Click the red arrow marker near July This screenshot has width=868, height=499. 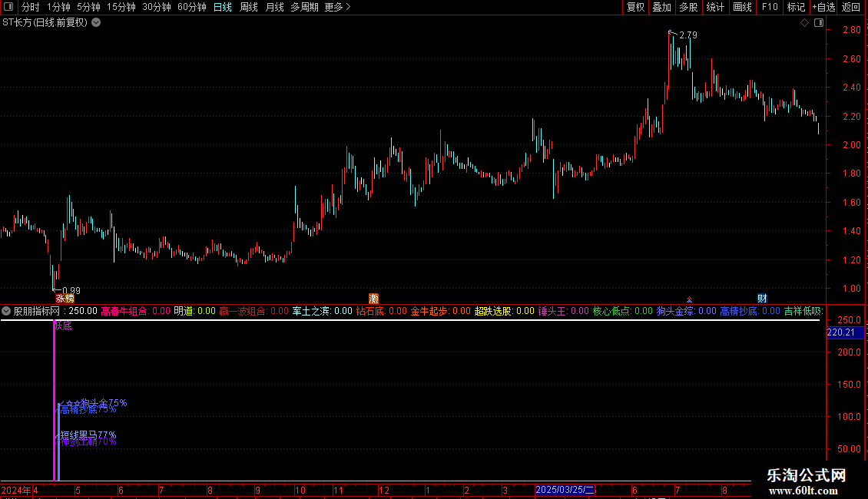[689, 299]
